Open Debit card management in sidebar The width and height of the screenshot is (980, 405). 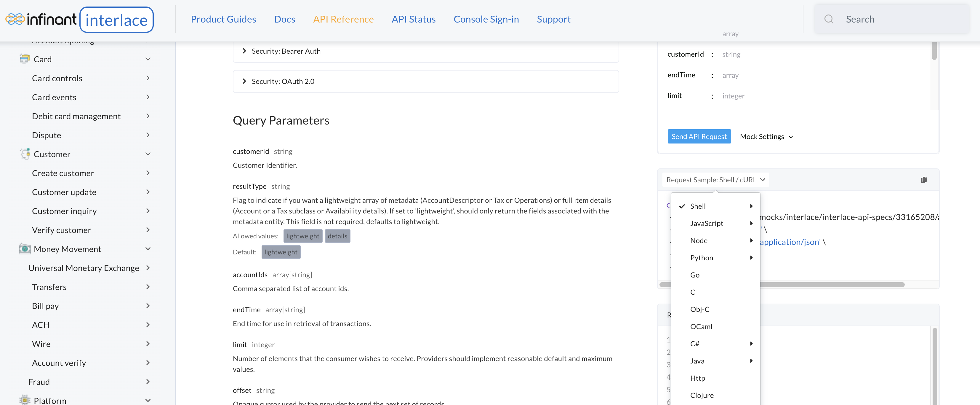(76, 116)
